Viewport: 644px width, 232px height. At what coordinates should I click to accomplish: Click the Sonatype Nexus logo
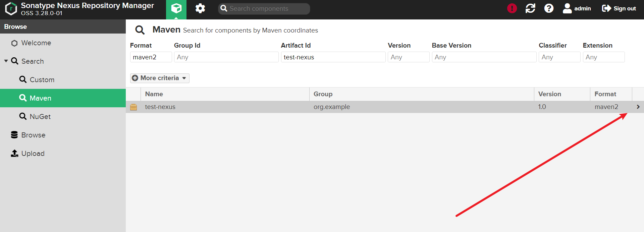(x=11, y=9)
